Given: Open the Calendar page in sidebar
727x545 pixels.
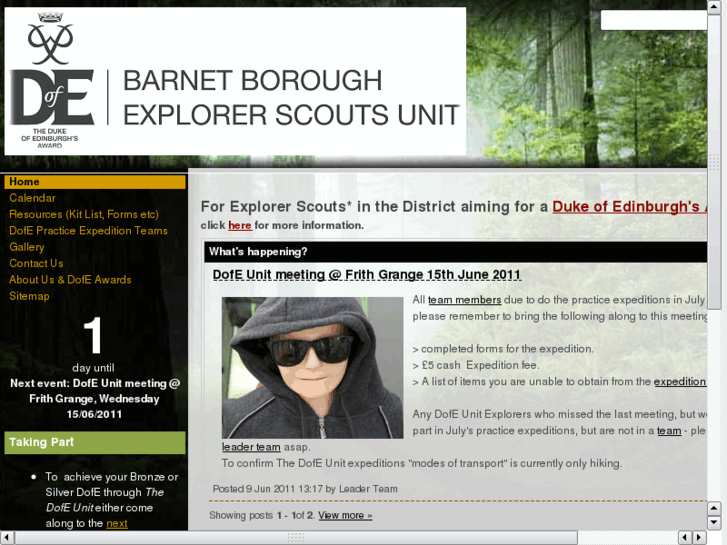Looking at the screenshot, I should (32, 198).
